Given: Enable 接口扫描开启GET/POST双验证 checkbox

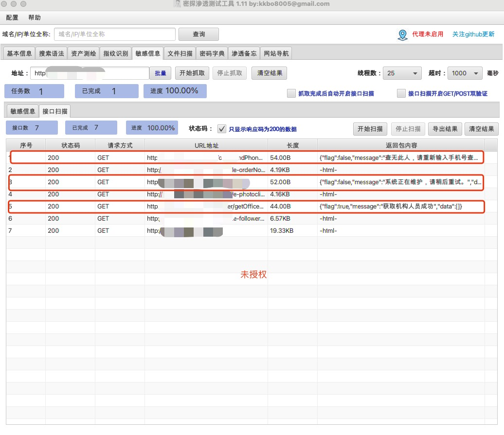Looking at the screenshot, I should coord(401,93).
